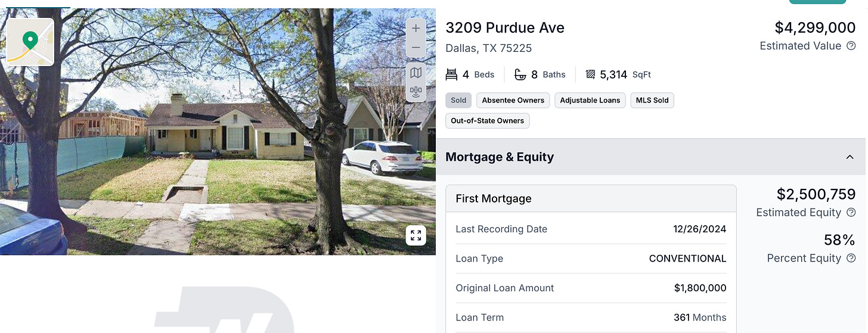
Task: Expand the photo to fullscreen
Action: click(x=416, y=235)
